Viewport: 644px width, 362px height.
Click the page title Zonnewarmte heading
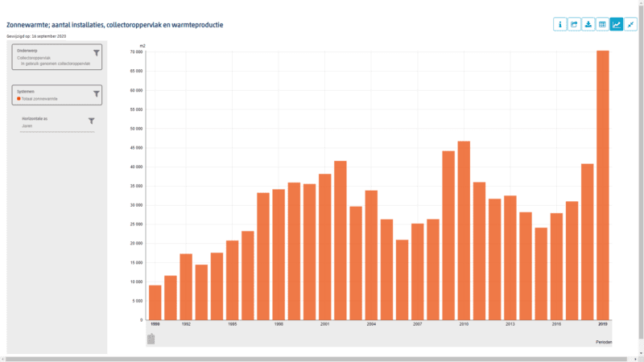coord(115,25)
